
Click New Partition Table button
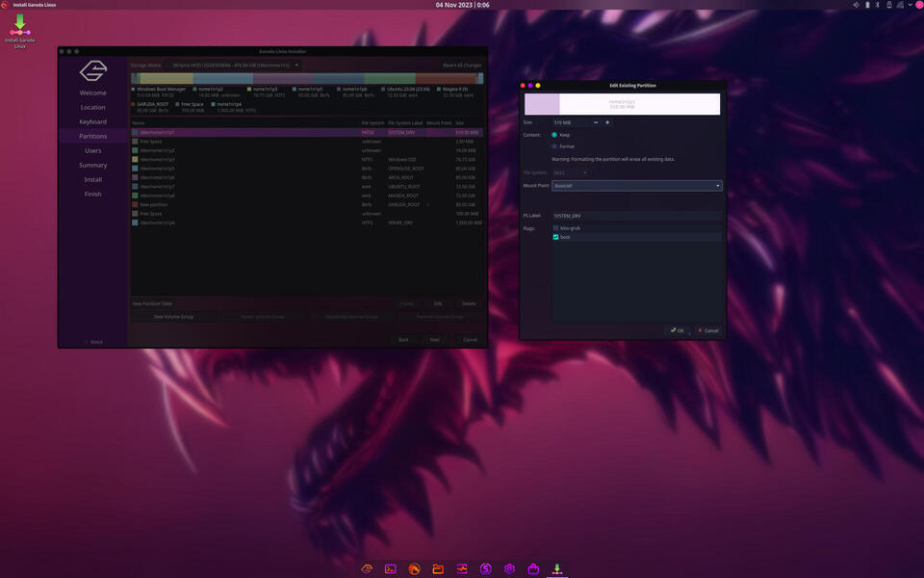[153, 303]
